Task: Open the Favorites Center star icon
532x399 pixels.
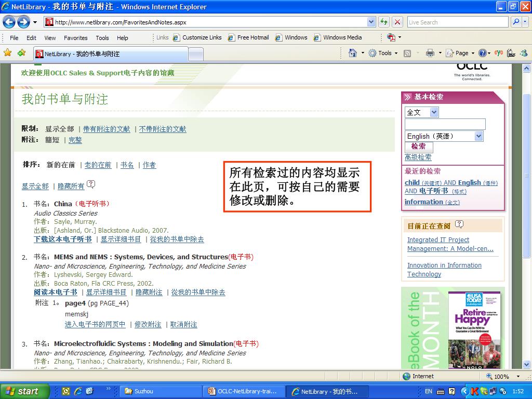Action: (8, 52)
